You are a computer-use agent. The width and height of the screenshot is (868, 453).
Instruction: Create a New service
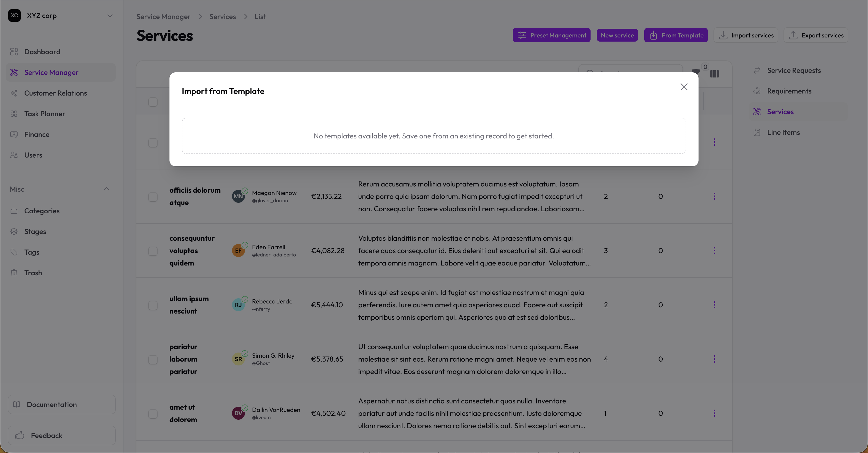pos(617,35)
